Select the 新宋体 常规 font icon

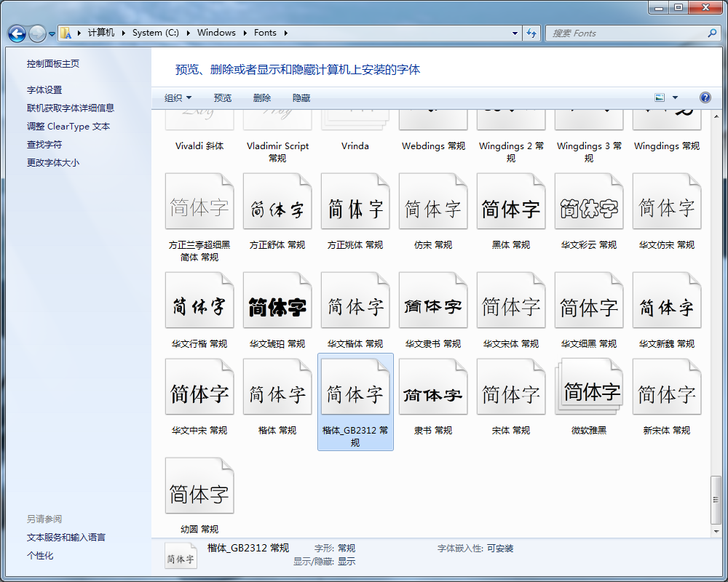click(667, 387)
